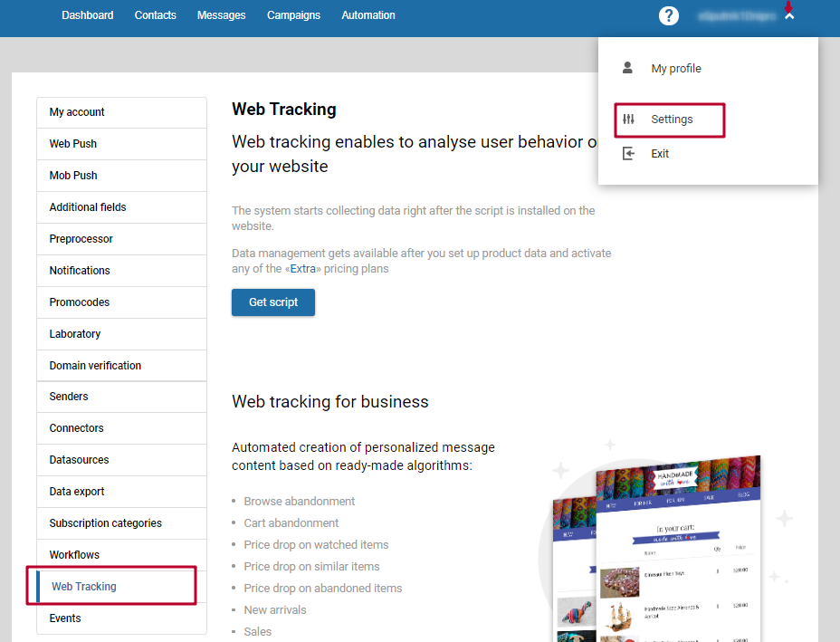Select Web Tracking in the sidebar
This screenshot has height=642, width=840.
[x=121, y=586]
